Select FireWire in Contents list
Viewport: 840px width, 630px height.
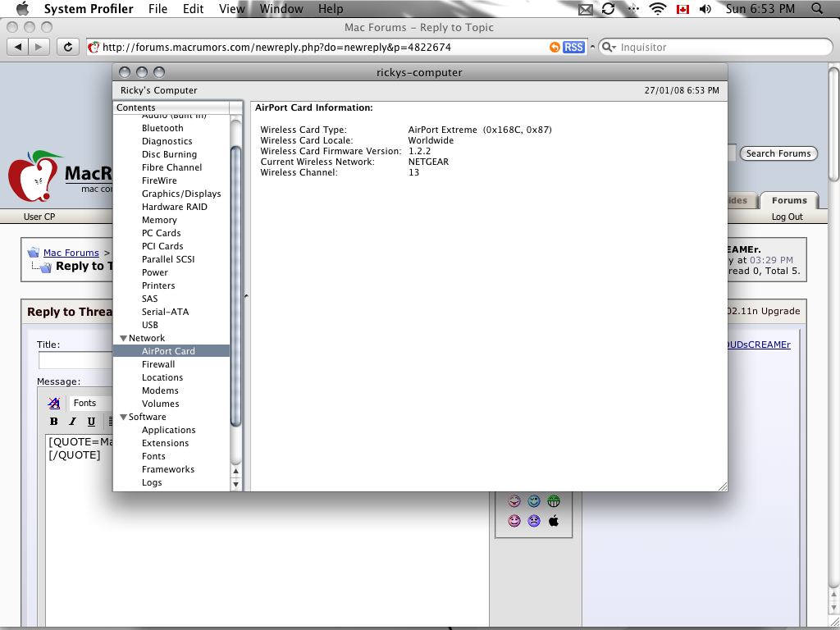click(159, 180)
